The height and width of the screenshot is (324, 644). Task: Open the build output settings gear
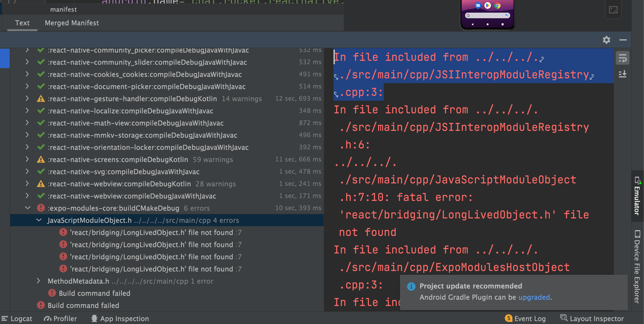coord(607,40)
